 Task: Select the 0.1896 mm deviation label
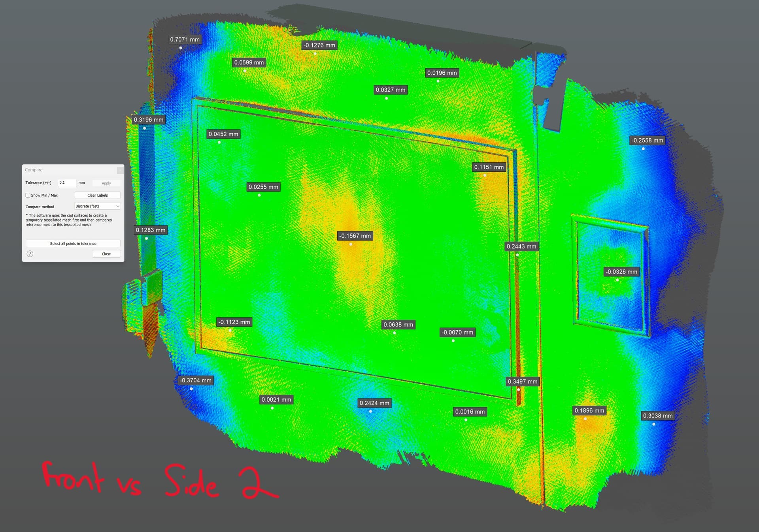[x=589, y=411]
